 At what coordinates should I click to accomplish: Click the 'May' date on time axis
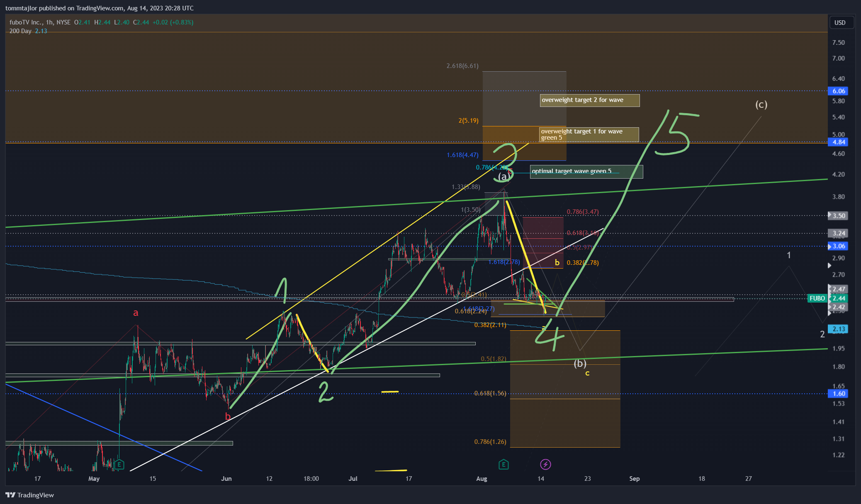(94, 479)
